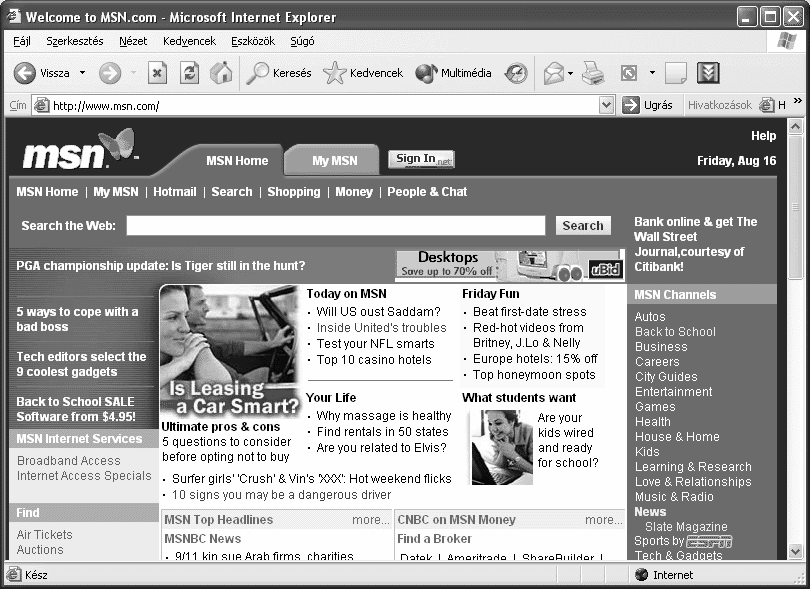
Task: Switch to the My MSN tab
Action: (334, 161)
